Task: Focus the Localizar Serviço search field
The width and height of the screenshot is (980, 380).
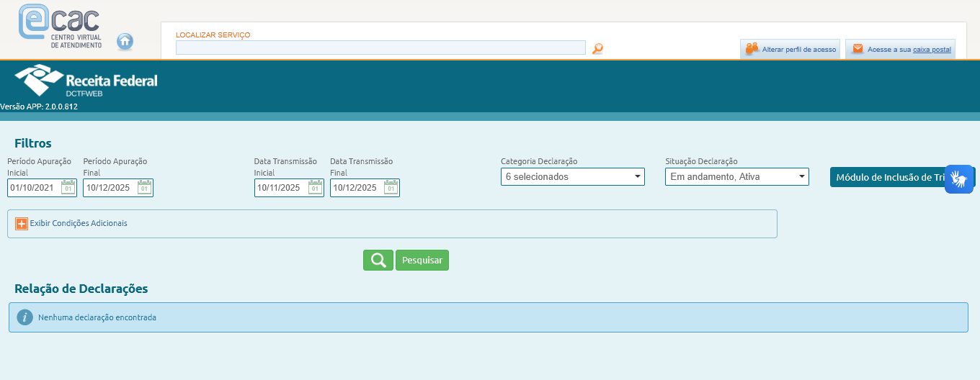Action: (x=380, y=47)
